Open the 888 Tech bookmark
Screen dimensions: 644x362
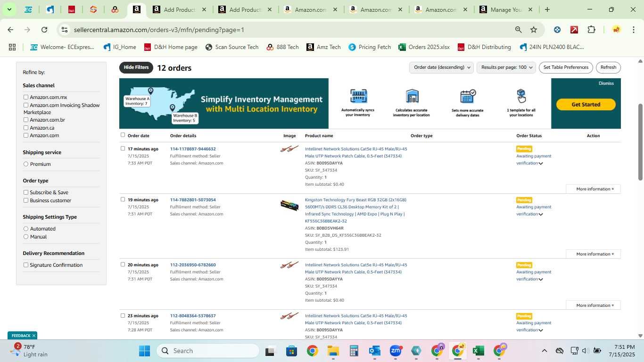[x=282, y=47]
